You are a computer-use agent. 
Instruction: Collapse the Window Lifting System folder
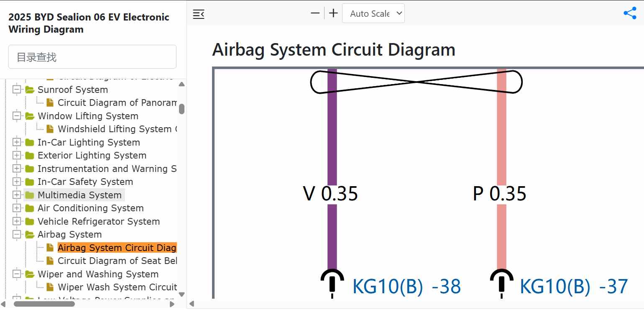pos(17,116)
